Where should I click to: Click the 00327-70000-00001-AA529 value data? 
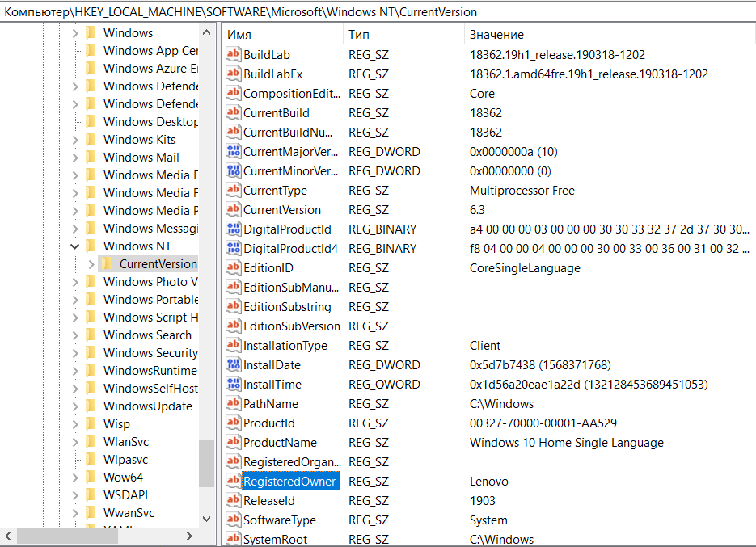click(x=543, y=423)
